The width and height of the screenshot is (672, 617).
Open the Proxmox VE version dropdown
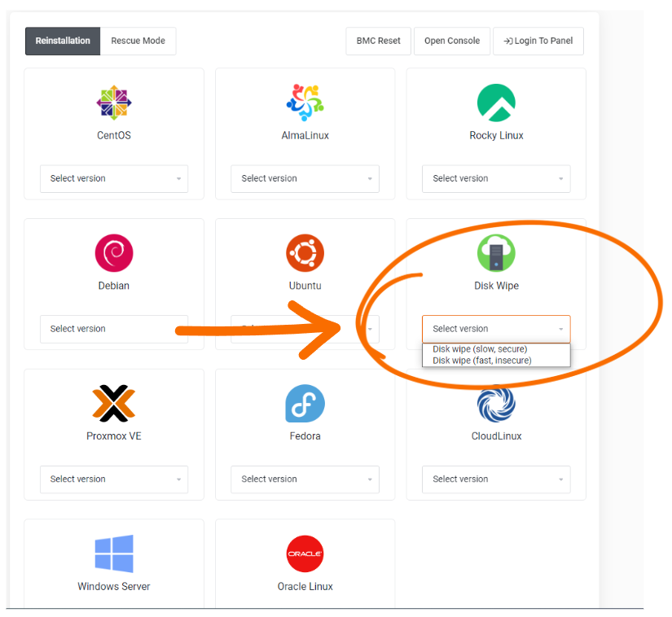[114, 479]
